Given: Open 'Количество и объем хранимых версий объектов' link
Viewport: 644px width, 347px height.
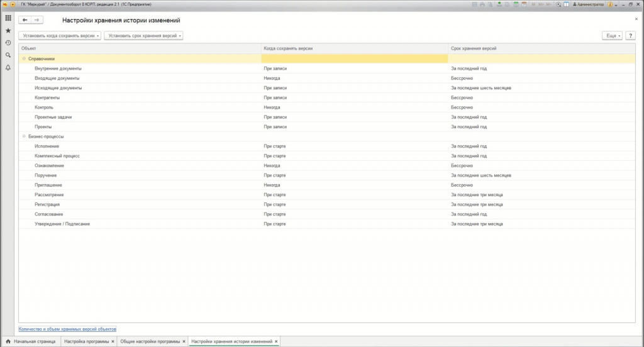Looking at the screenshot, I should pyautogui.click(x=68, y=329).
